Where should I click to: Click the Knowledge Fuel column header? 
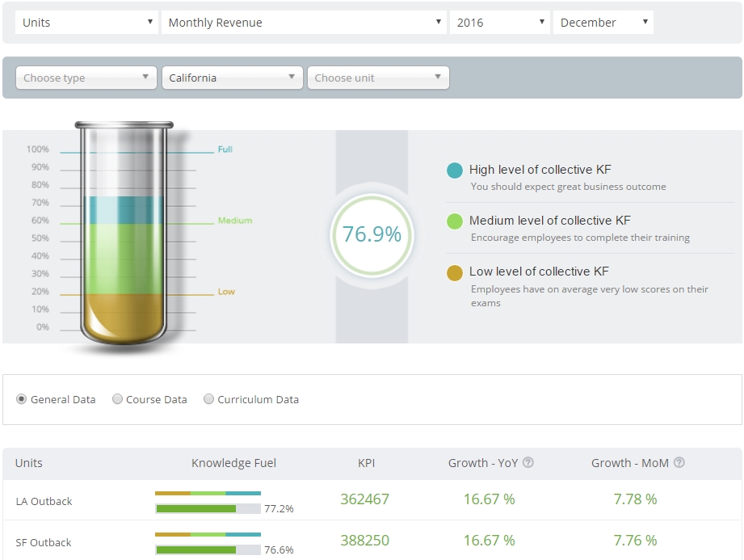click(234, 463)
